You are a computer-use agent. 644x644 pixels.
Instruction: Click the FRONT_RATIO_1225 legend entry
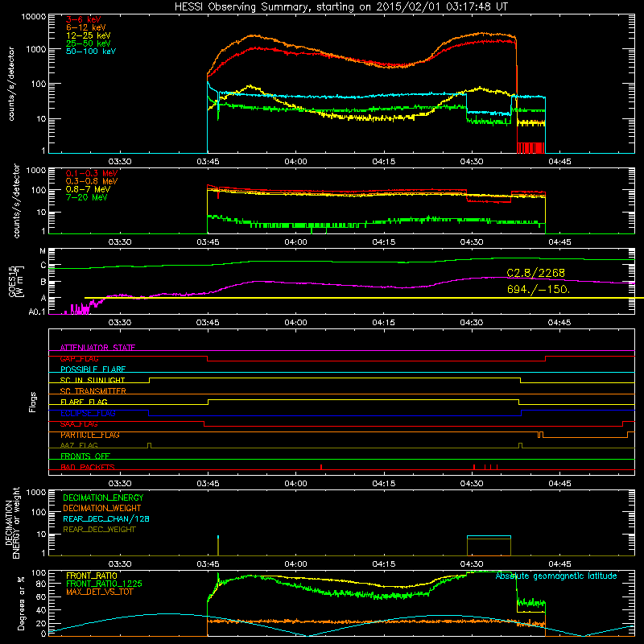(x=105, y=584)
